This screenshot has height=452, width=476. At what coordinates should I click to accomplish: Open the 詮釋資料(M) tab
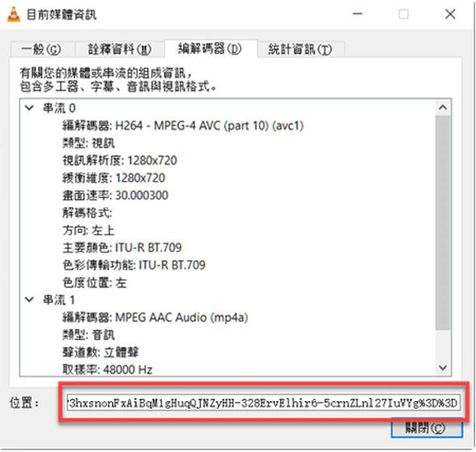pos(119,49)
